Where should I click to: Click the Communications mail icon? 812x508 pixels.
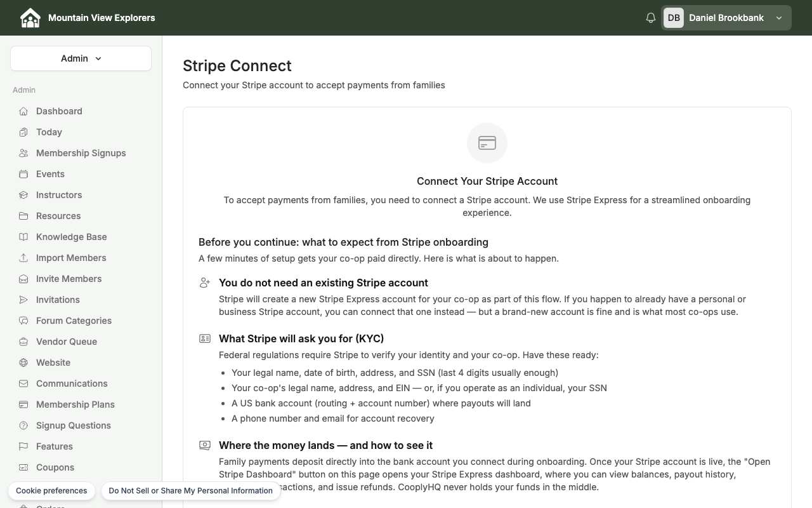(x=23, y=384)
